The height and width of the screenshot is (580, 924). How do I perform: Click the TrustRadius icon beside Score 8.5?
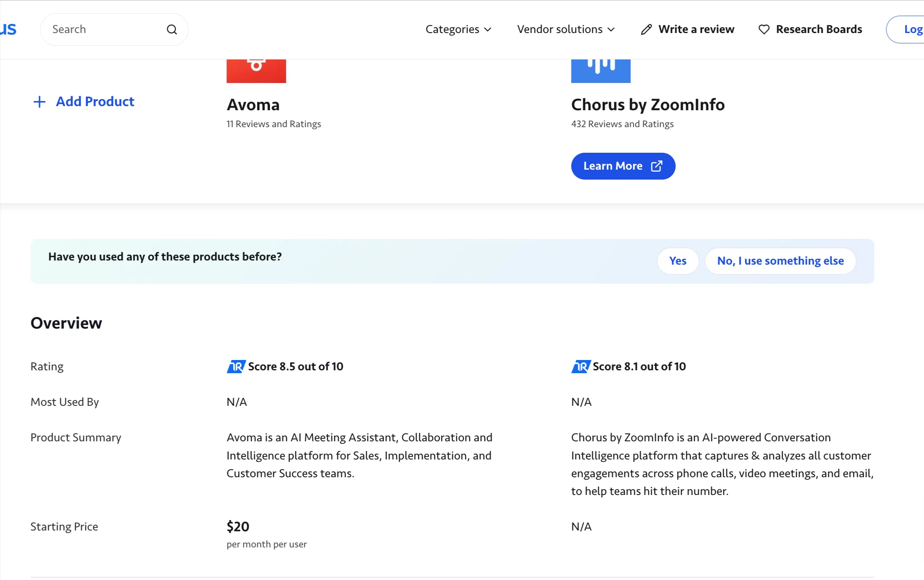[236, 367]
